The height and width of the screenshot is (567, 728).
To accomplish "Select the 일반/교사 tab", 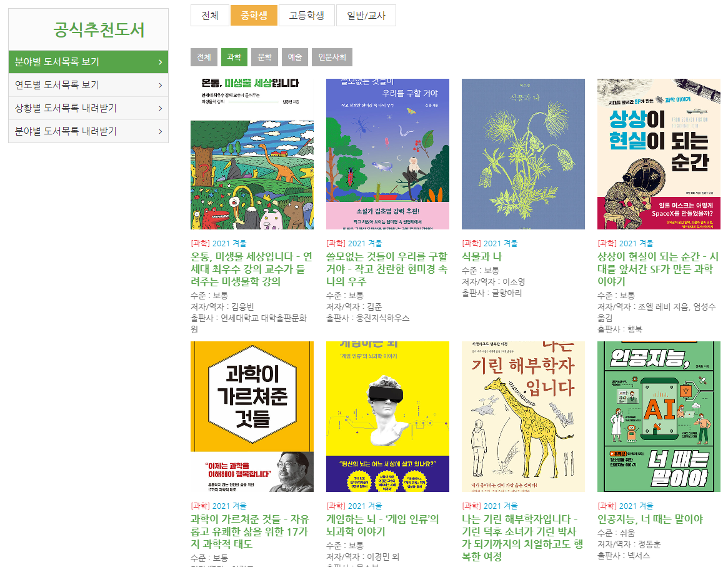I will click(366, 16).
